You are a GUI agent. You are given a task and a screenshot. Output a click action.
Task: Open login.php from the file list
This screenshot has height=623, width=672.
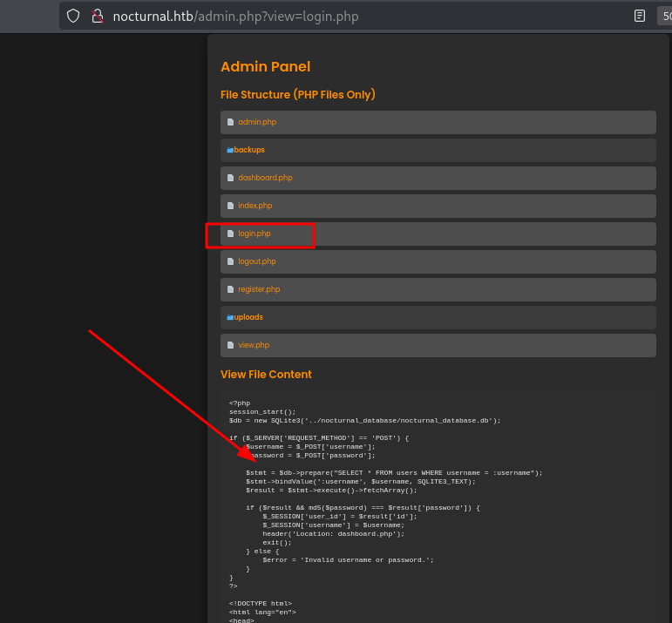(255, 234)
